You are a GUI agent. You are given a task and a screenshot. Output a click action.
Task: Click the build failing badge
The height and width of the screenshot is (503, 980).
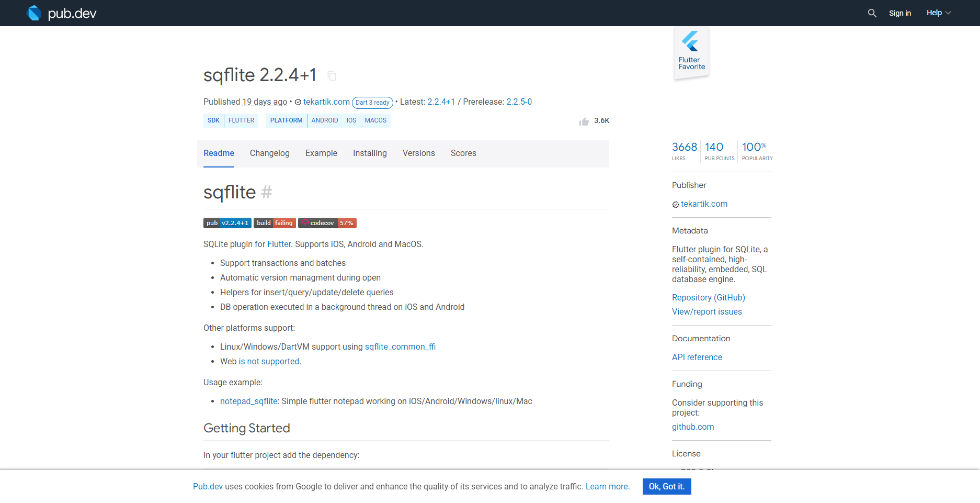pyautogui.click(x=275, y=223)
